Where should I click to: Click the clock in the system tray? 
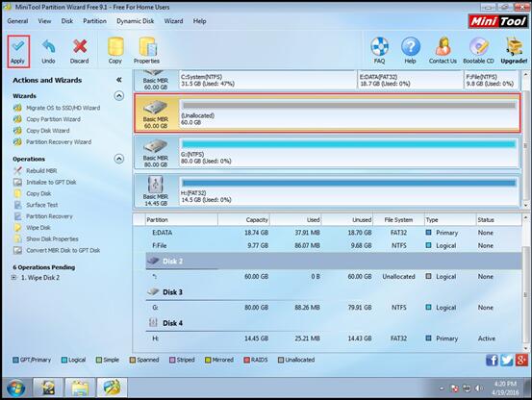[505, 388]
